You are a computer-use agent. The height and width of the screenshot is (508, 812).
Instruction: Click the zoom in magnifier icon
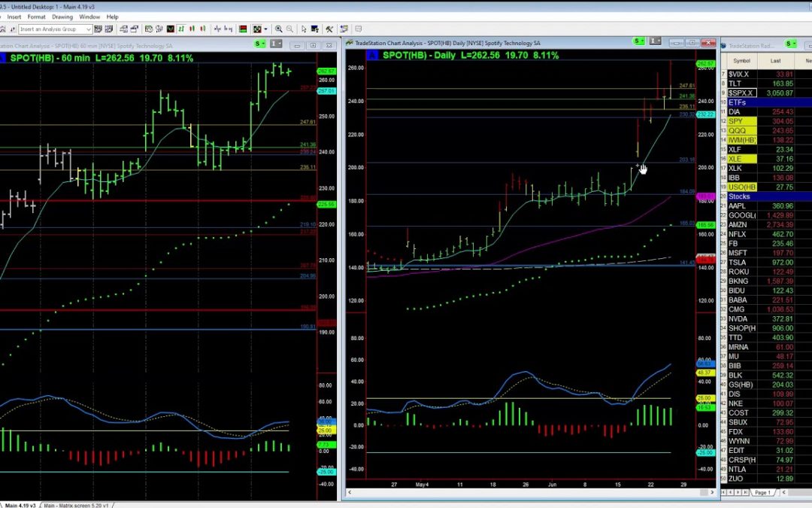pyautogui.click(x=279, y=29)
